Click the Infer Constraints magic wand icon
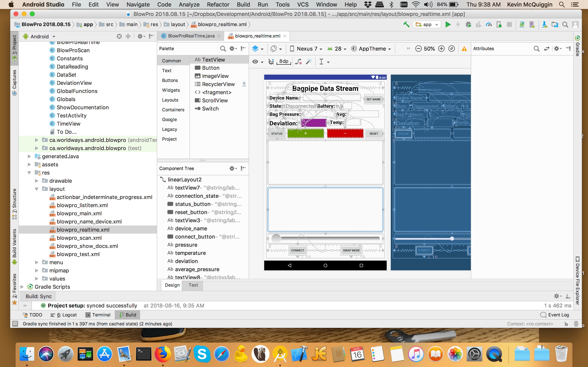Screen dimensions: 588x367 309,62
